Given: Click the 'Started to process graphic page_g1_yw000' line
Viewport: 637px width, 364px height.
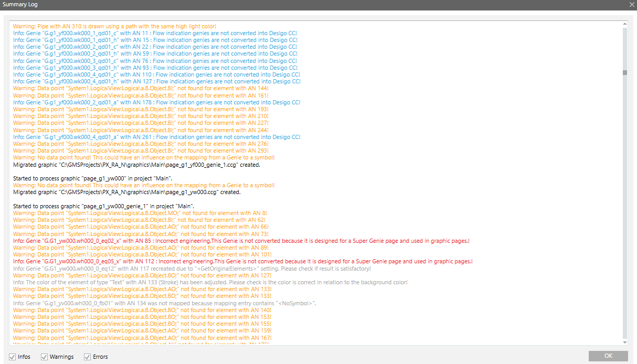Looking at the screenshot, I should coord(103,178).
